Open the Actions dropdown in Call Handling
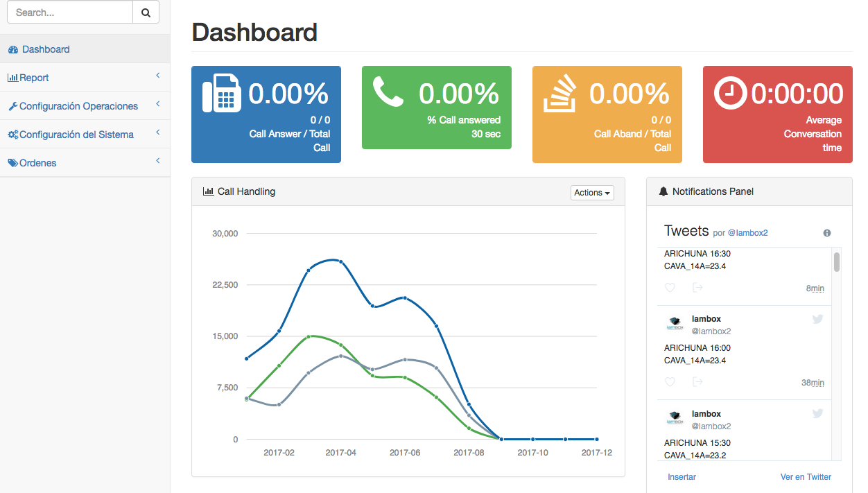Image resolution: width=868 pixels, height=493 pixels. click(592, 193)
